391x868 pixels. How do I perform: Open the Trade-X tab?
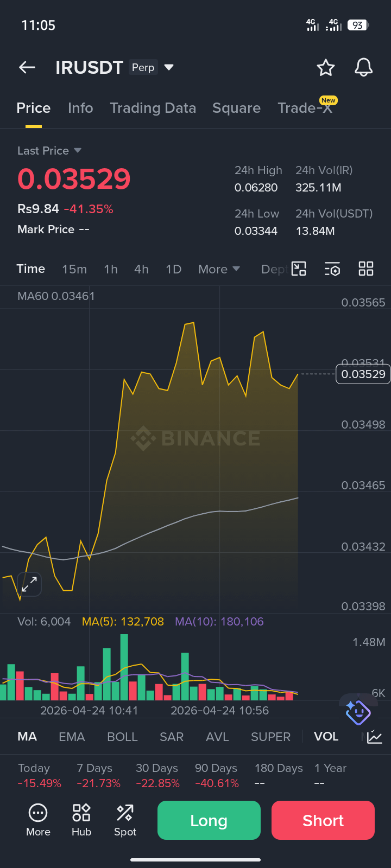tap(305, 108)
